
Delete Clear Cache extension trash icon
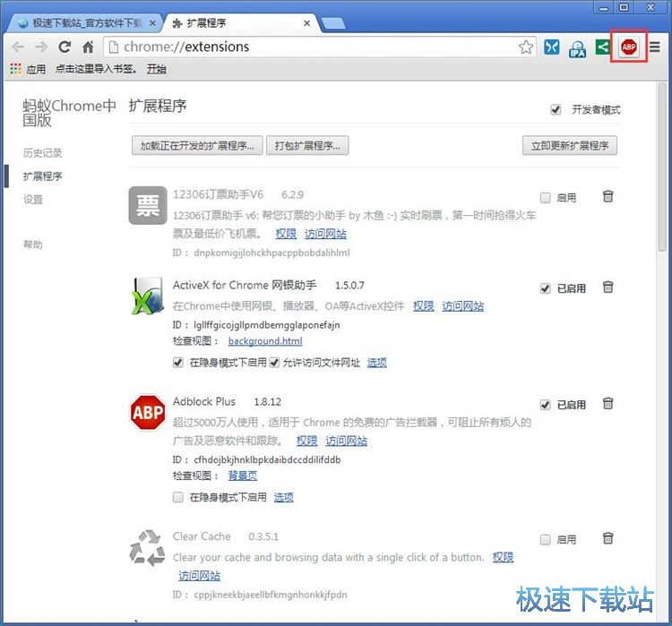[607, 537]
